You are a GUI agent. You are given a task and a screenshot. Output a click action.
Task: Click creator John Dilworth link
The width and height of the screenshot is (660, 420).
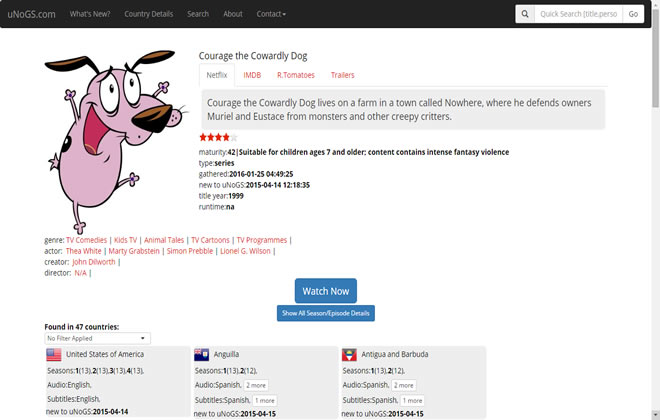pos(93,262)
